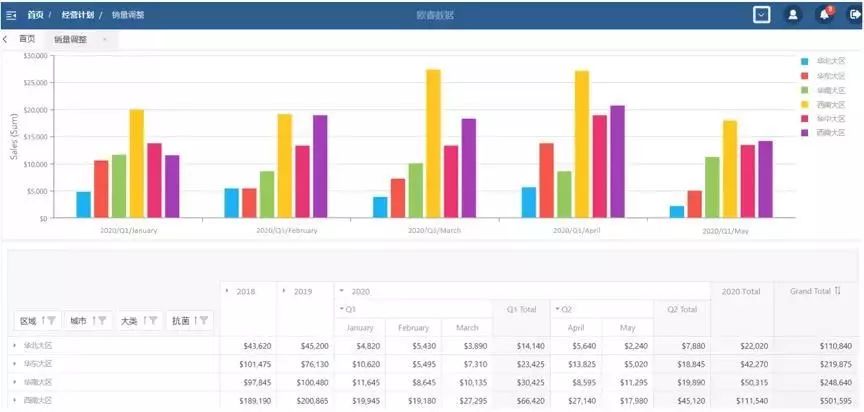Click the hamburger menu icon
The image size is (864, 412).
[x=11, y=15]
